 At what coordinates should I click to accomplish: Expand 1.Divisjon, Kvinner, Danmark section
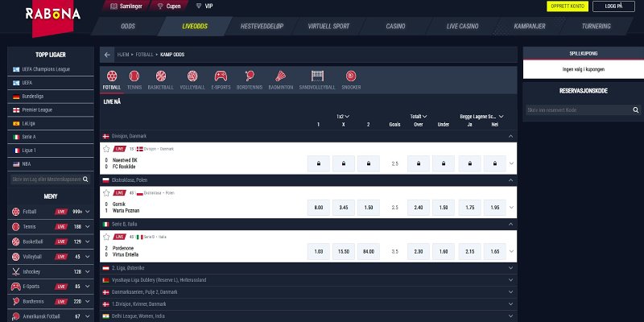tap(510, 304)
